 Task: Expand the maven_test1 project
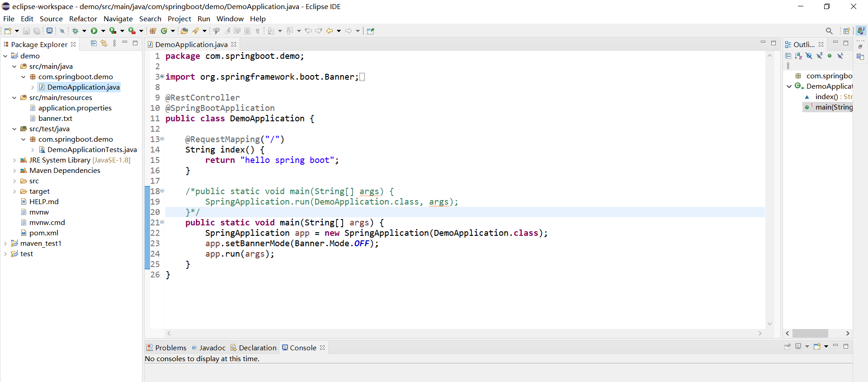click(5, 244)
